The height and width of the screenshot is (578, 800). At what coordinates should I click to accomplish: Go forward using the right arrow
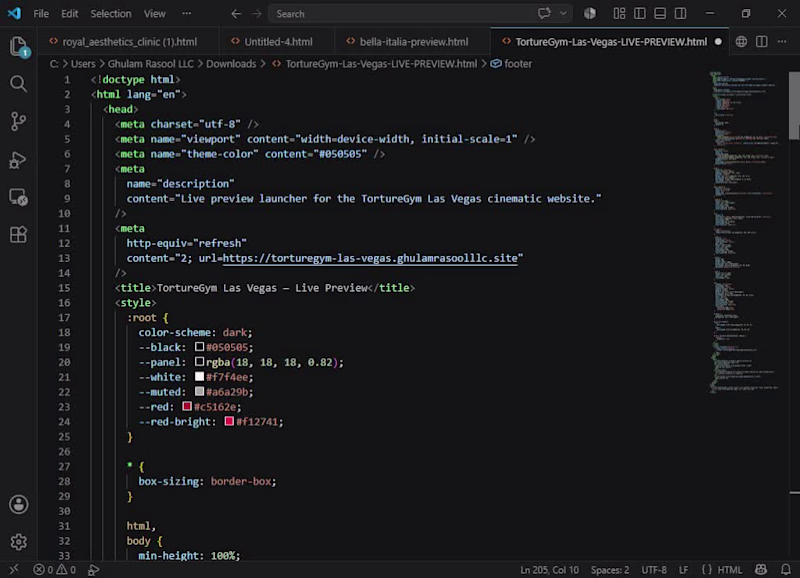(257, 14)
